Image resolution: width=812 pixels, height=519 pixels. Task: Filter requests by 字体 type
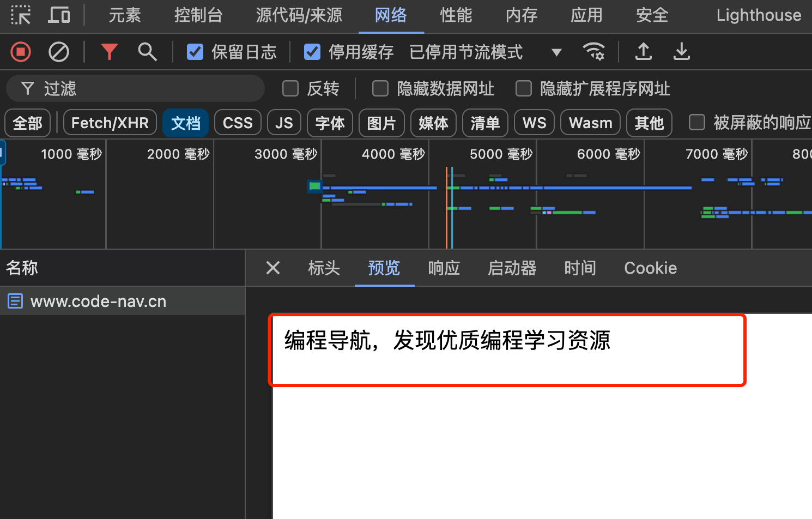pyautogui.click(x=330, y=123)
